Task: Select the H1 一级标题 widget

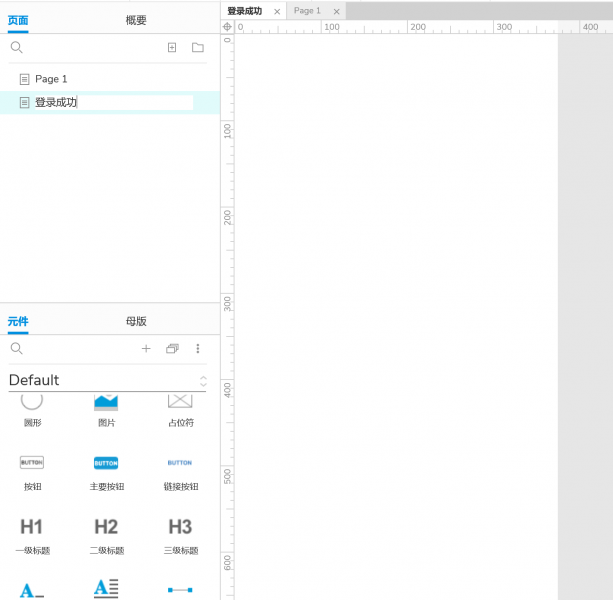Action: (32, 536)
